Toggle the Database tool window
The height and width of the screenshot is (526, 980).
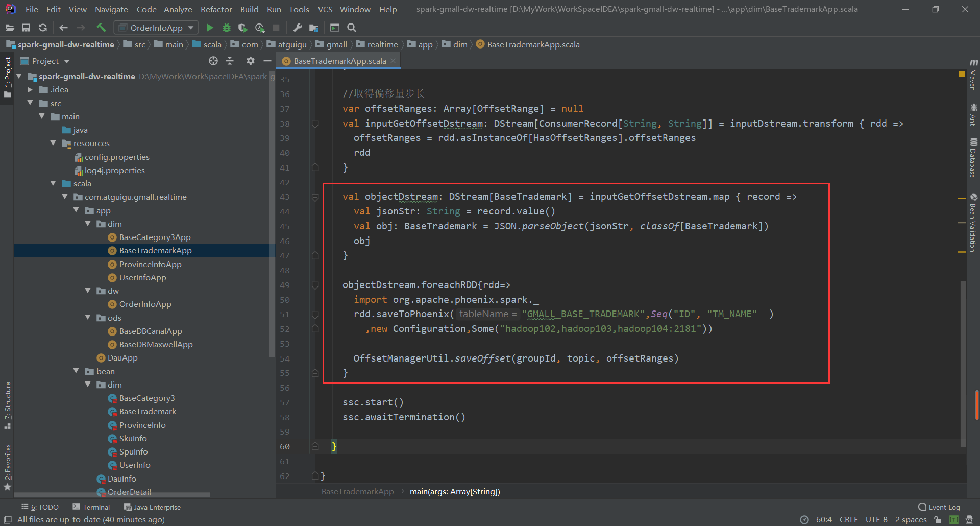(973, 158)
